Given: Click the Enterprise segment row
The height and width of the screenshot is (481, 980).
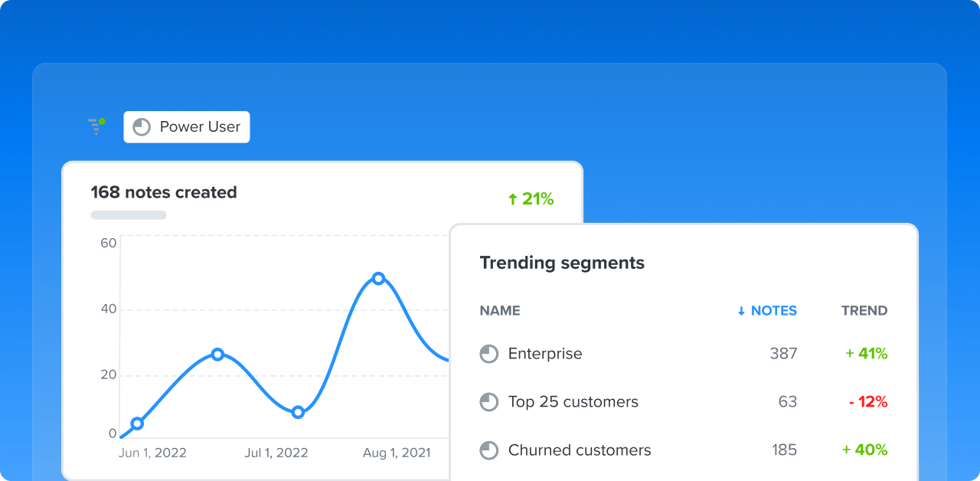Looking at the screenshot, I should (545, 353).
